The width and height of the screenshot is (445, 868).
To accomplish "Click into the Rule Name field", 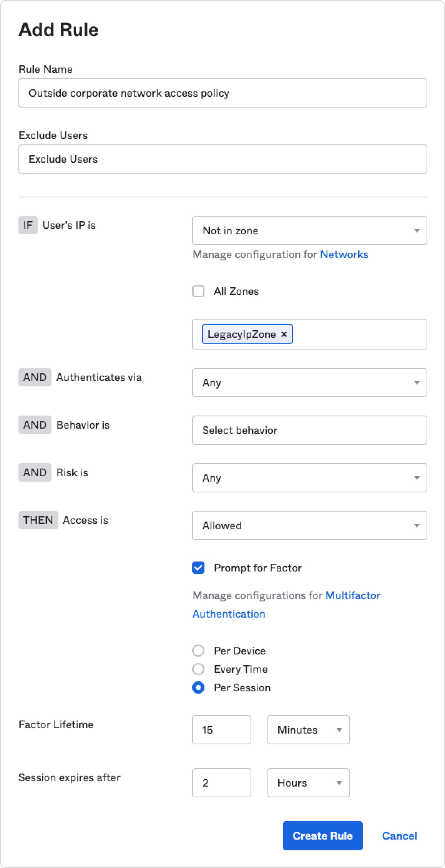I will 222,93.
